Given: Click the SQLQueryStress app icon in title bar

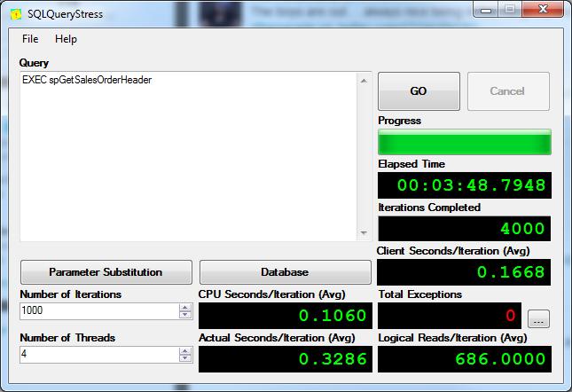Looking at the screenshot, I should point(16,14).
